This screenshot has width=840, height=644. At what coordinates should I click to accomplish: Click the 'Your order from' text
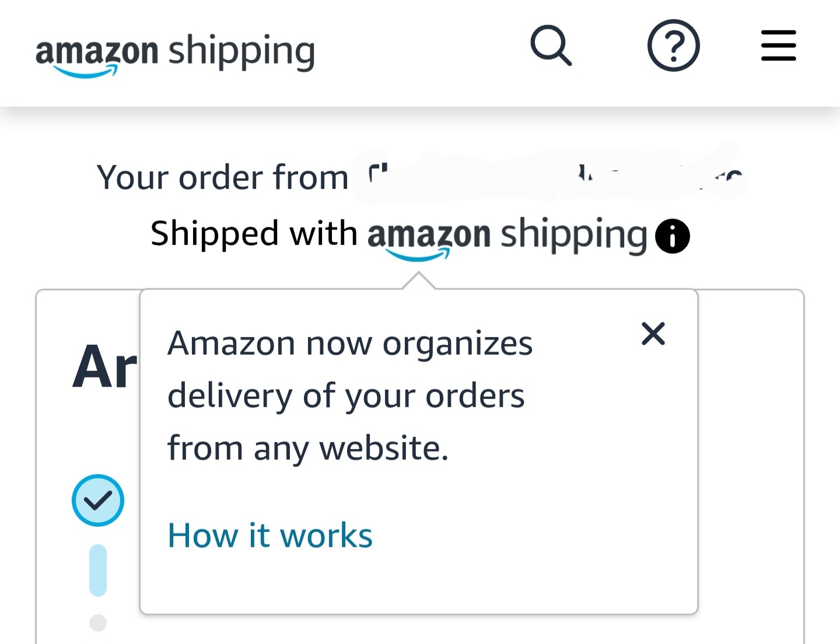click(x=222, y=177)
